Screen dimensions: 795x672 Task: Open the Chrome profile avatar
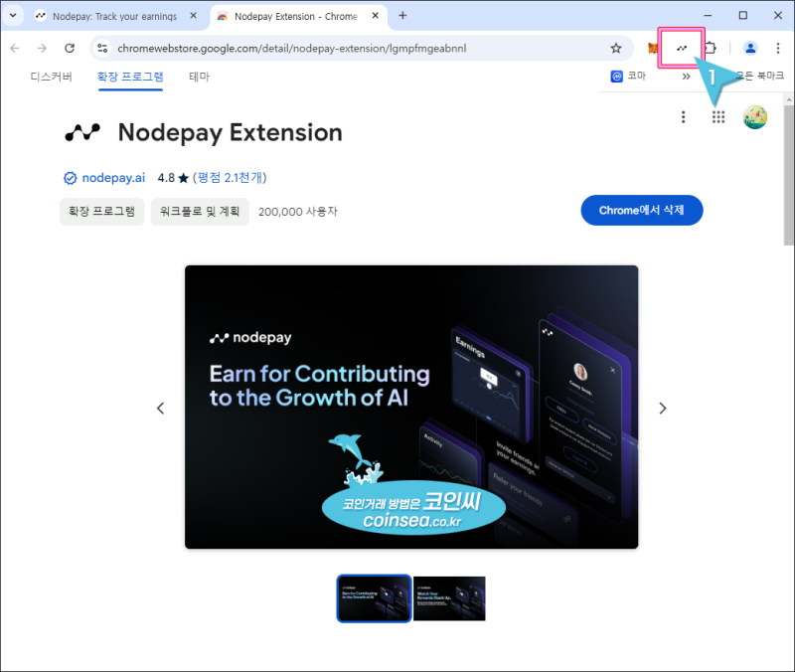750,47
